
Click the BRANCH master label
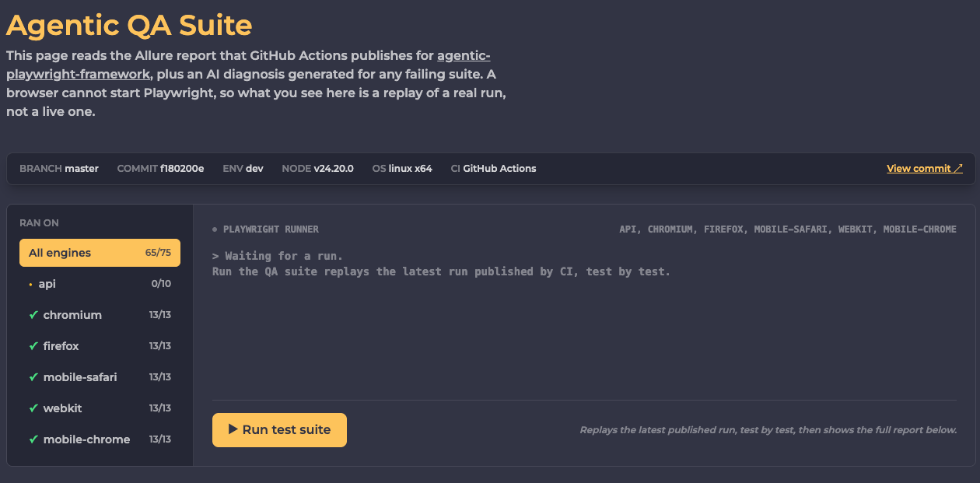pos(59,168)
